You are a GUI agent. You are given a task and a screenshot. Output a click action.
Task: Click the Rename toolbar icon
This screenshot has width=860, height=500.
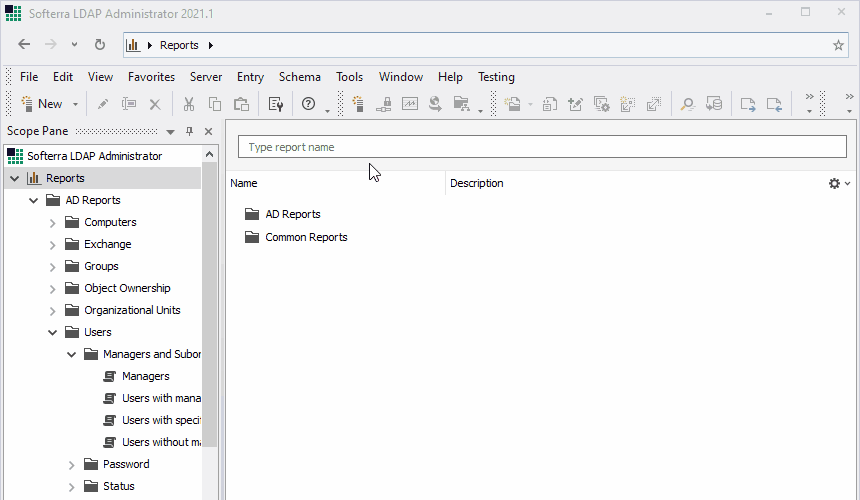(129, 104)
